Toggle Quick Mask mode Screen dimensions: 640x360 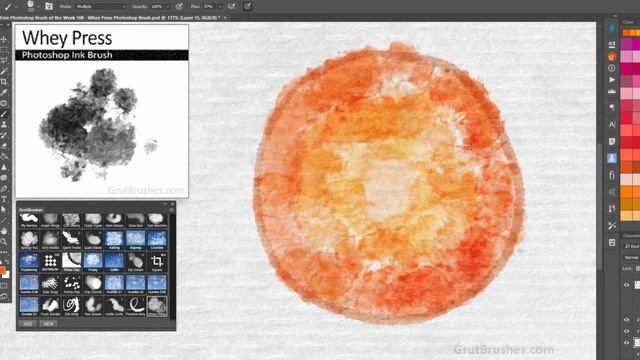pyautogui.click(x=4, y=286)
